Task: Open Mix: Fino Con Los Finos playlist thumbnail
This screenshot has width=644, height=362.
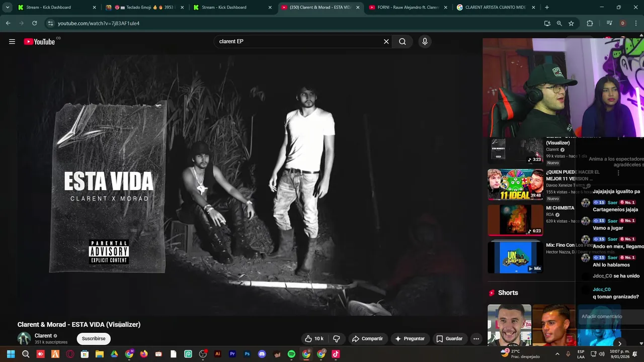Action: pyautogui.click(x=515, y=257)
